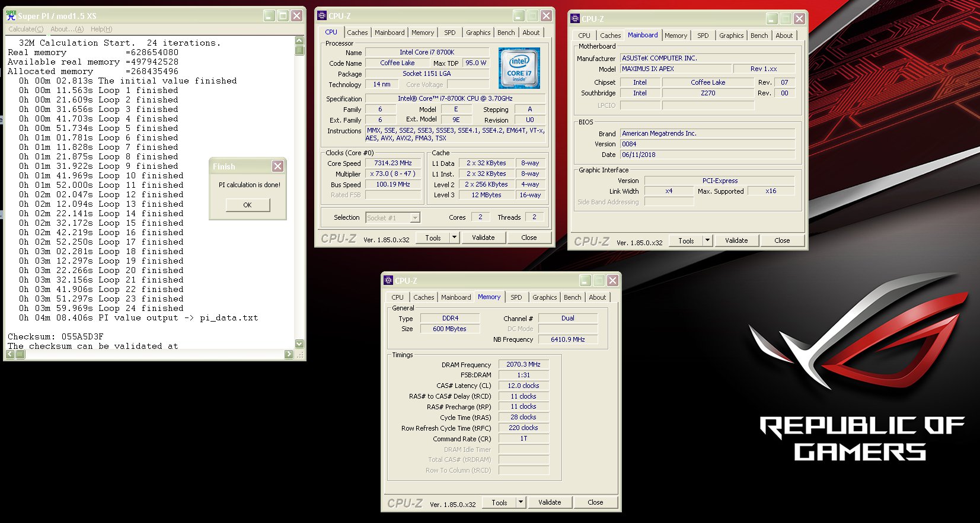The width and height of the screenshot is (980, 523).
Task: Switch to Memory tab in CPU window
Action: pos(423,33)
